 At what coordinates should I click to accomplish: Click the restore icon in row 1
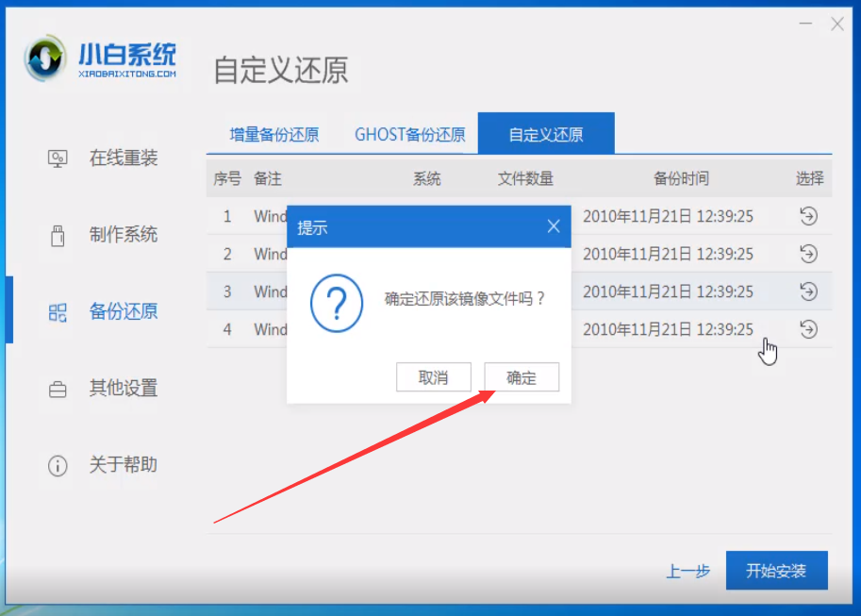pyautogui.click(x=808, y=216)
